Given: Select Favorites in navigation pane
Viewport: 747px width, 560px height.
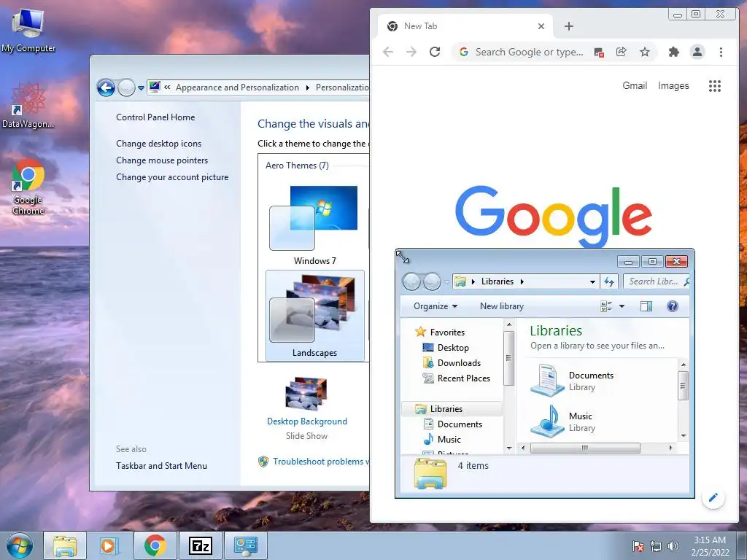Looking at the screenshot, I should [x=447, y=332].
